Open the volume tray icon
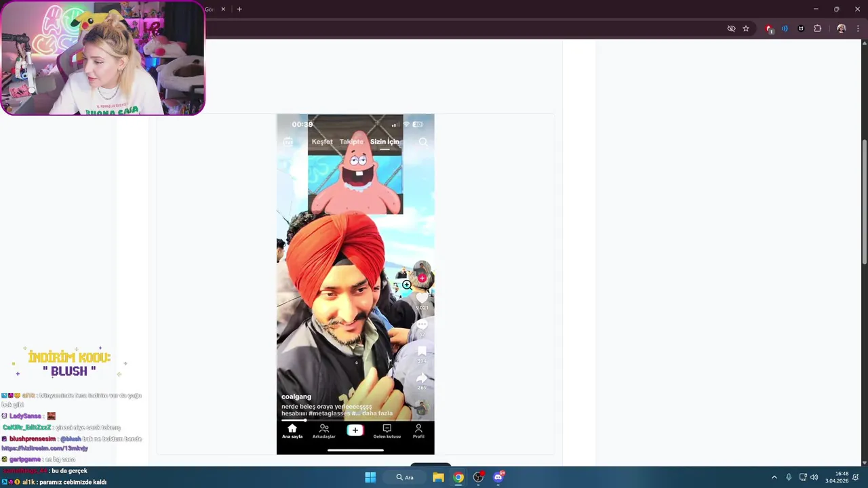 click(x=814, y=477)
